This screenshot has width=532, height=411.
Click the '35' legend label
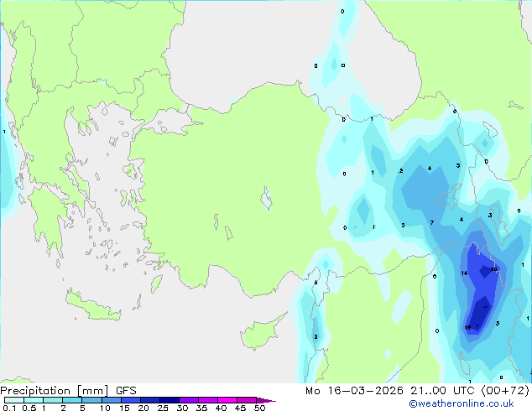coord(201,408)
